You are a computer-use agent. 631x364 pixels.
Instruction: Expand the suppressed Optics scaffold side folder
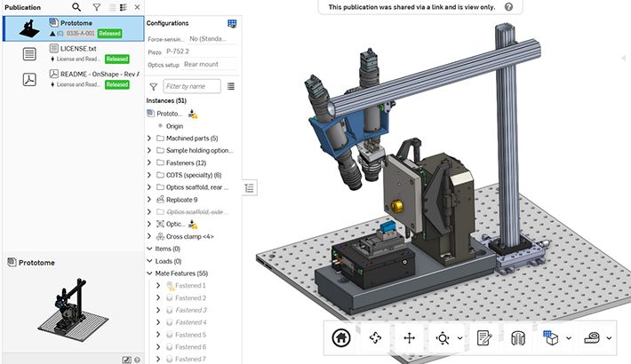pos(149,211)
